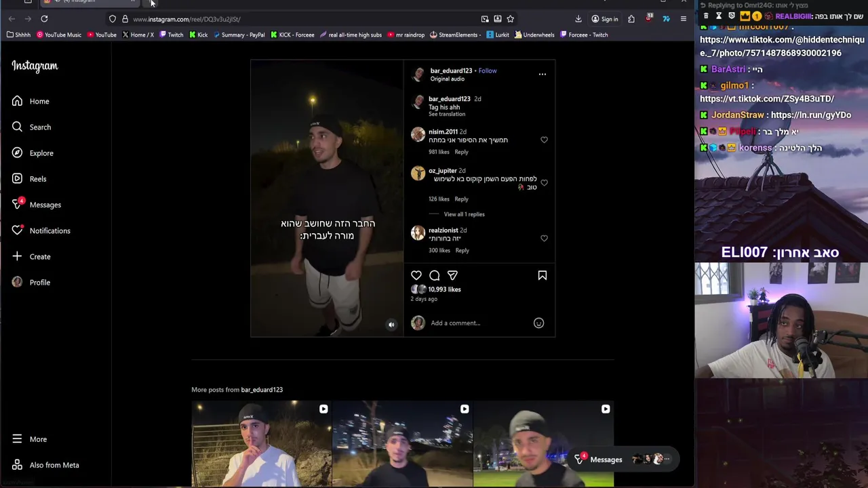Open the YouTube Music bookmark
Viewport: 868px width, 488px height.
coord(59,35)
